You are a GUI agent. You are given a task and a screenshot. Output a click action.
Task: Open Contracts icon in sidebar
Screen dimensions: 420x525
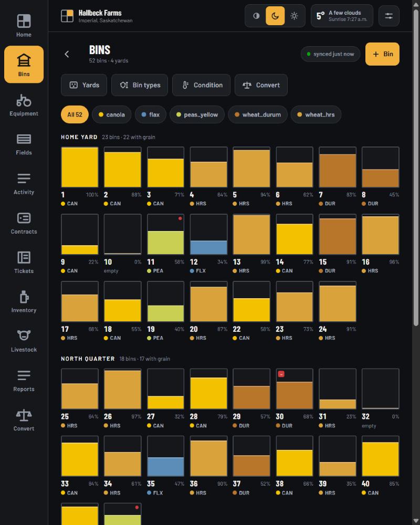click(24, 218)
